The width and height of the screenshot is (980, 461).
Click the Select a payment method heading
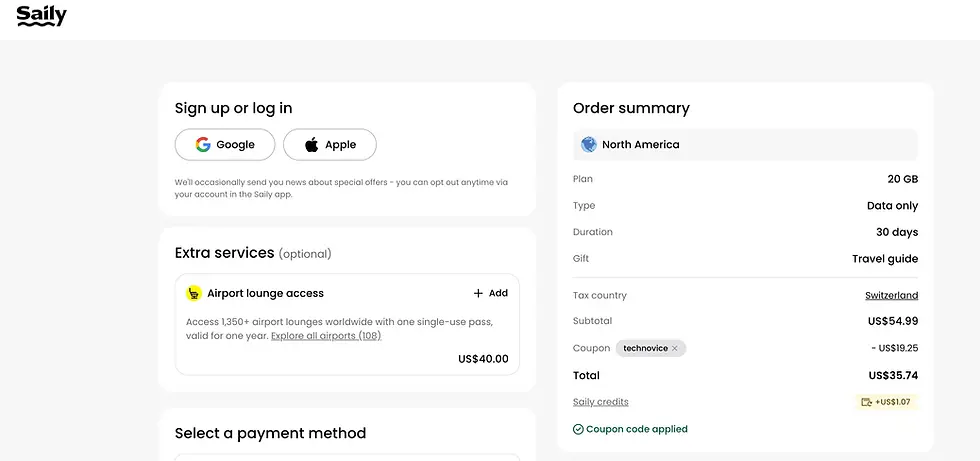(x=271, y=433)
